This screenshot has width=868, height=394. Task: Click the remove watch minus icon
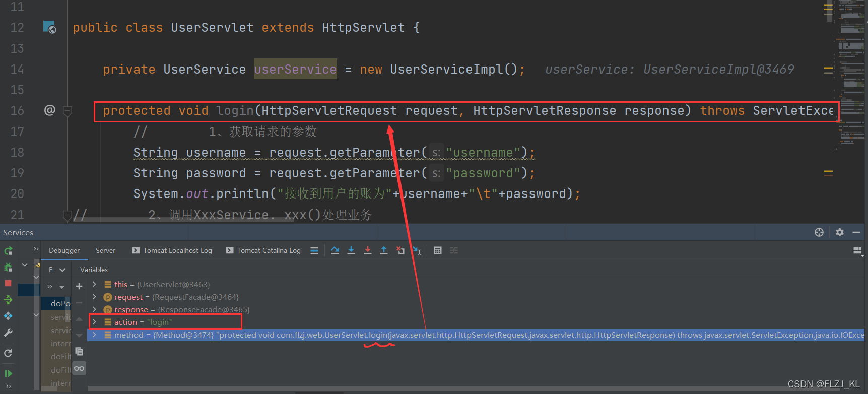coord(79,303)
